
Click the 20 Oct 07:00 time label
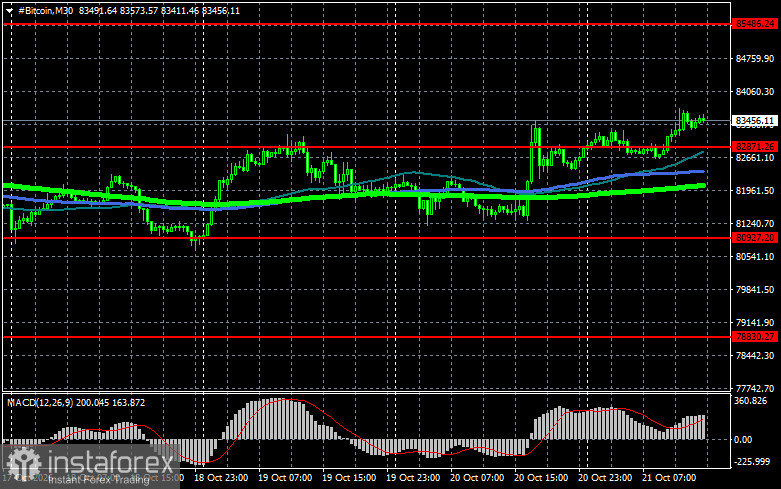coord(477,478)
